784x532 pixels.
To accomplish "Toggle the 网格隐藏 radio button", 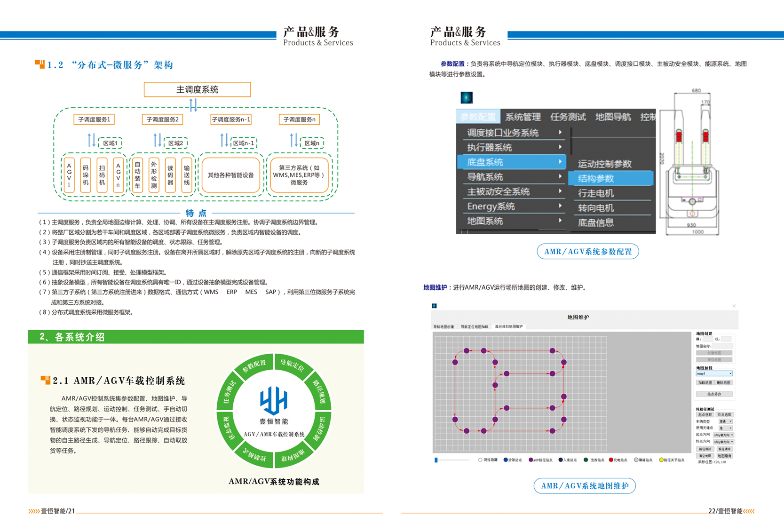I will [x=480, y=460].
